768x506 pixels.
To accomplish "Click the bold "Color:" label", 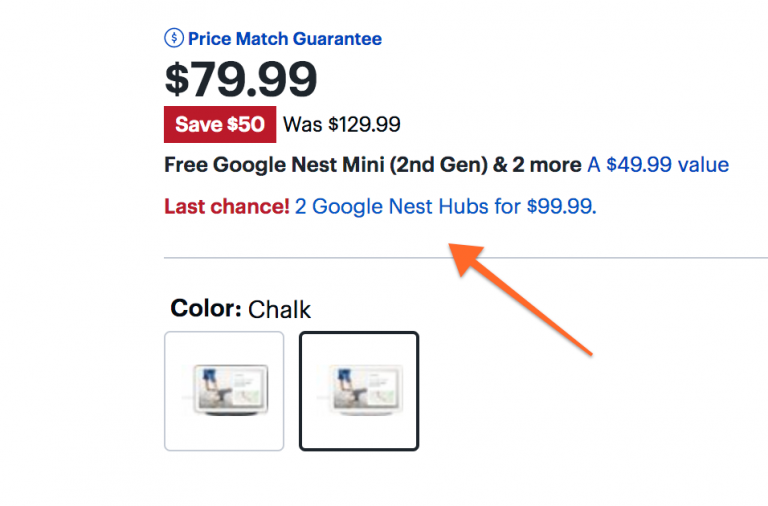I will pyautogui.click(x=206, y=308).
